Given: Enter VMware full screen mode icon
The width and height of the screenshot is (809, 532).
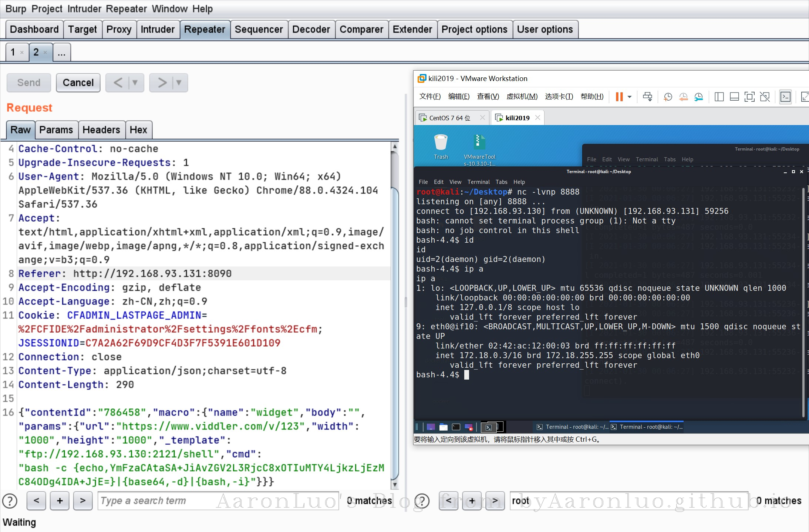Looking at the screenshot, I should (x=749, y=97).
